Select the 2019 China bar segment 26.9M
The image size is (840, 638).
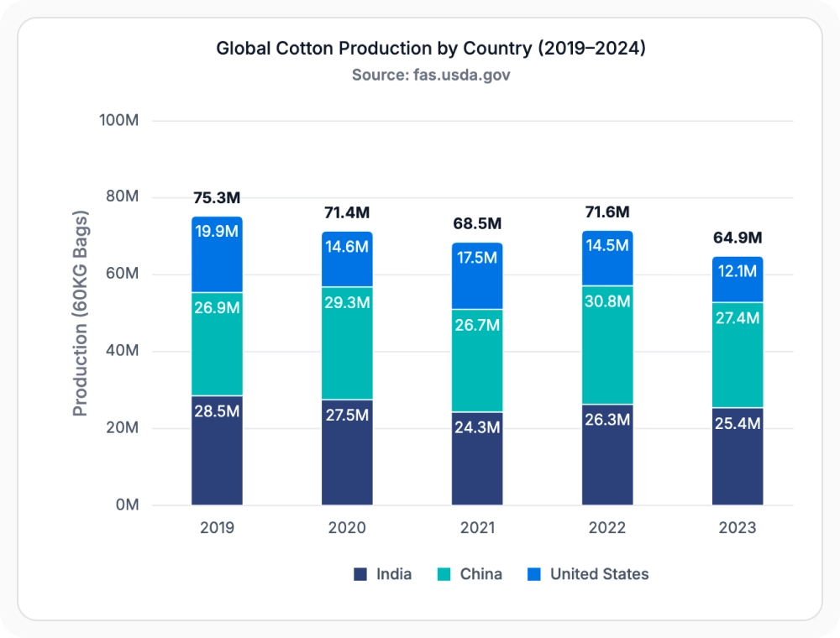pyautogui.click(x=217, y=344)
